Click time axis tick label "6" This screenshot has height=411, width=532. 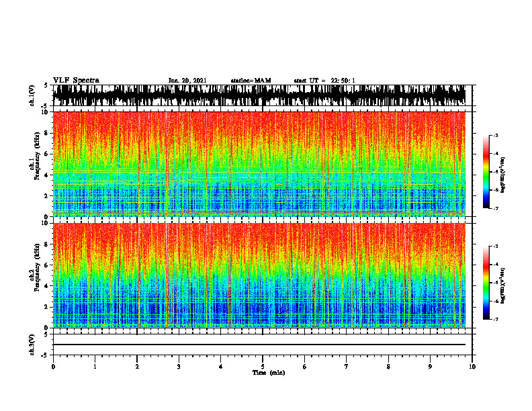pos(304,367)
